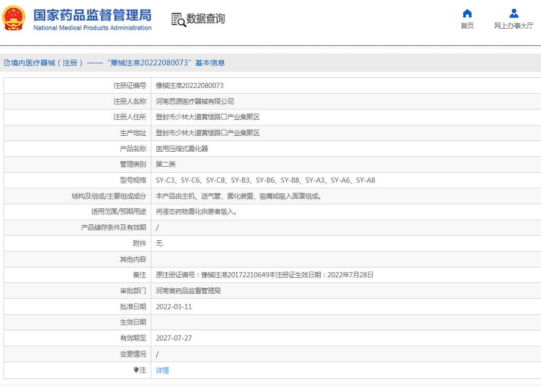The height and width of the screenshot is (392, 541).
Task: Click the 境内医疗器械（注册）breadcrumb title
Action: tap(47, 63)
